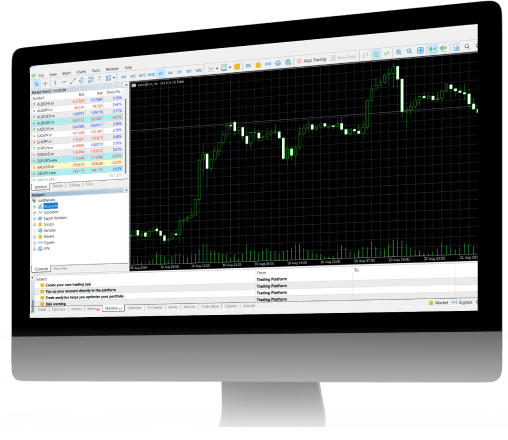This screenshot has width=508, height=440.
Task: Click the globe icon in toolbar
Action: (x=288, y=62)
